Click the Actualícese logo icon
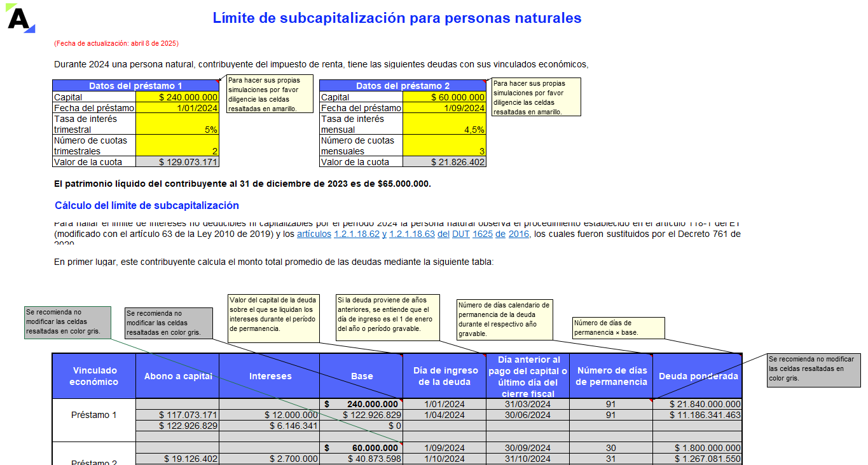The width and height of the screenshot is (868, 465). 20,18
